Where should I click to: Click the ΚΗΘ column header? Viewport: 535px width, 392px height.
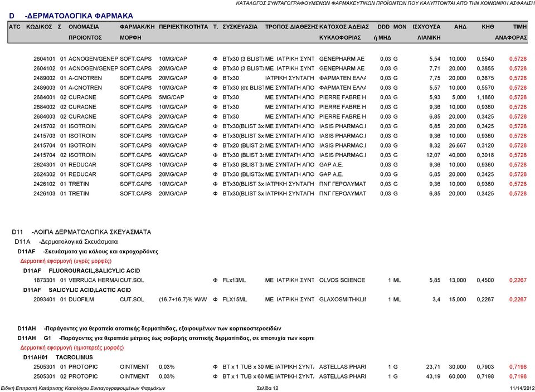[488, 27]
